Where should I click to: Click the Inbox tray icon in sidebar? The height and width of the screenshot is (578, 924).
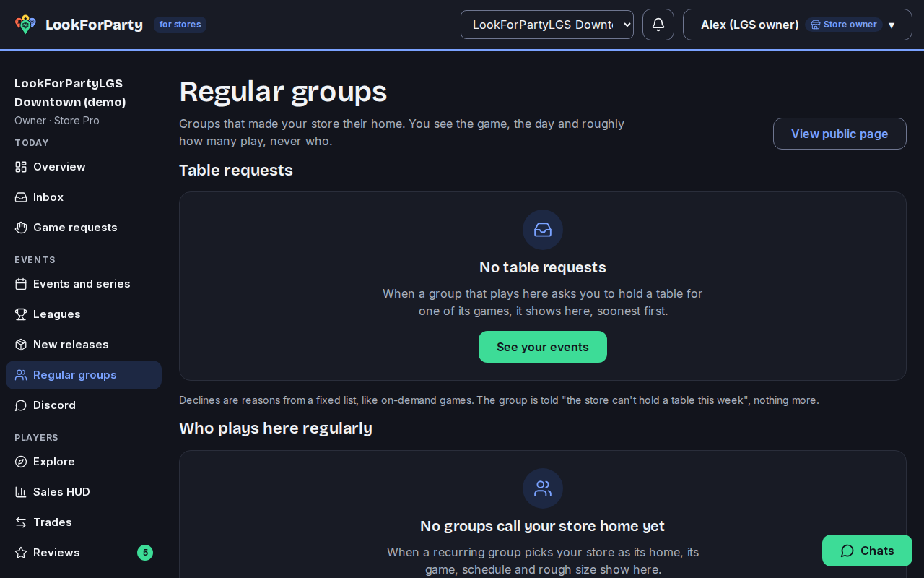pos(21,197)
